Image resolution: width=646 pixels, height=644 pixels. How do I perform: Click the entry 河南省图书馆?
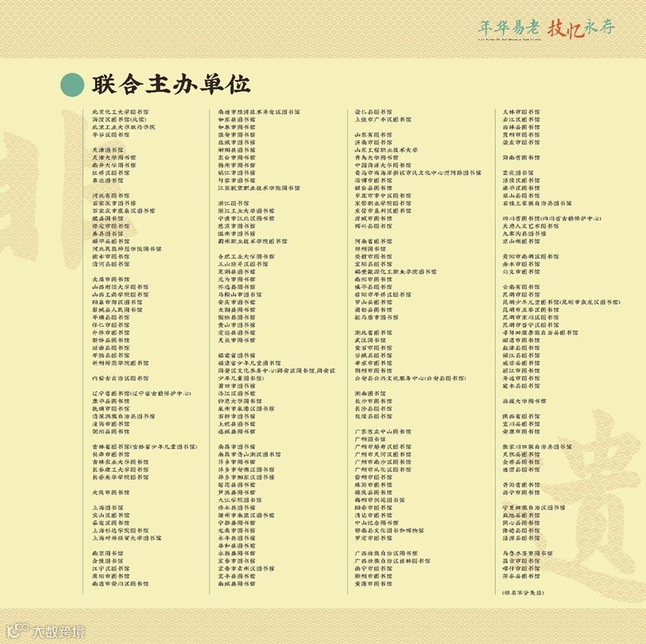point(373,241)
